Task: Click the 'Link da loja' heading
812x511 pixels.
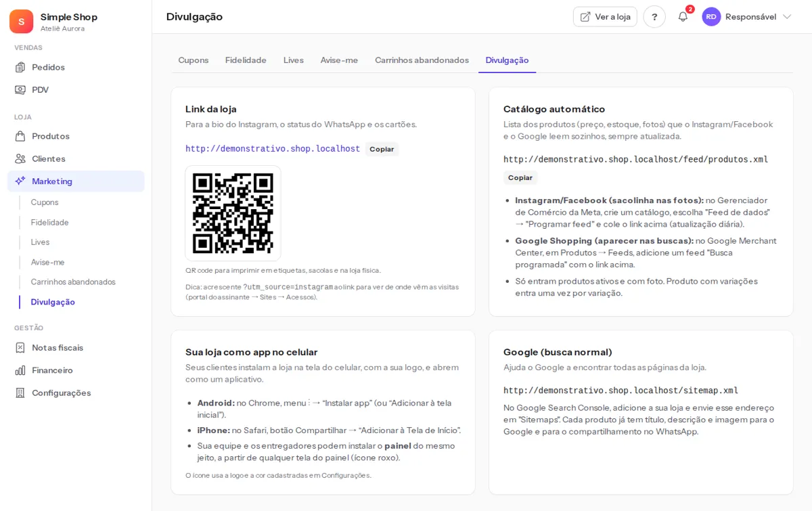Action: (x=211, y=109)
